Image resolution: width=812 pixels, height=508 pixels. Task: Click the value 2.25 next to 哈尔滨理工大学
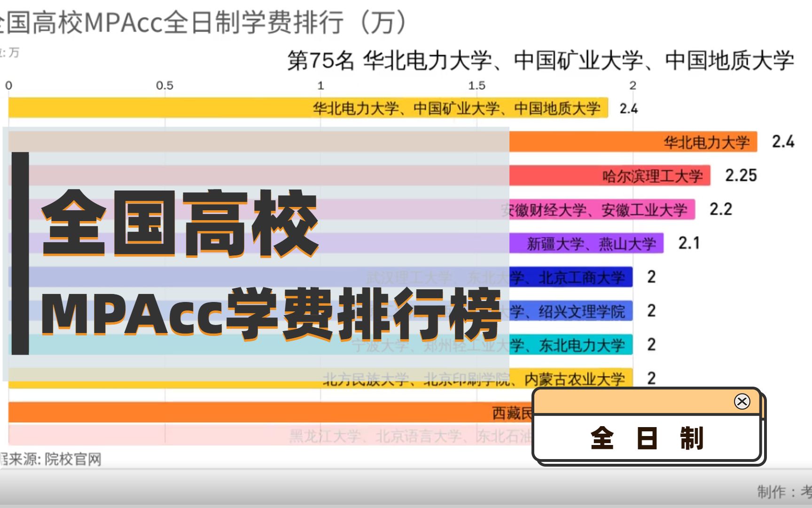click(x=741, y=175)
